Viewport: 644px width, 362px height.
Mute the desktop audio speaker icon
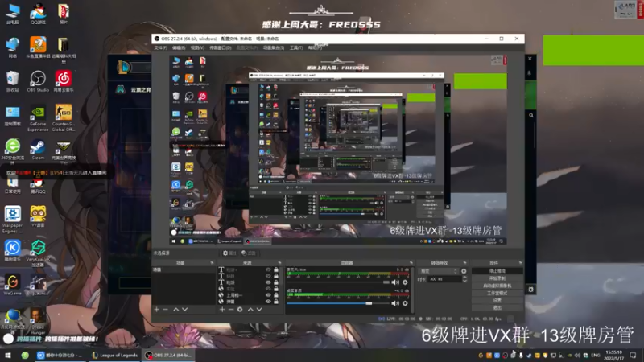point(395,303)
